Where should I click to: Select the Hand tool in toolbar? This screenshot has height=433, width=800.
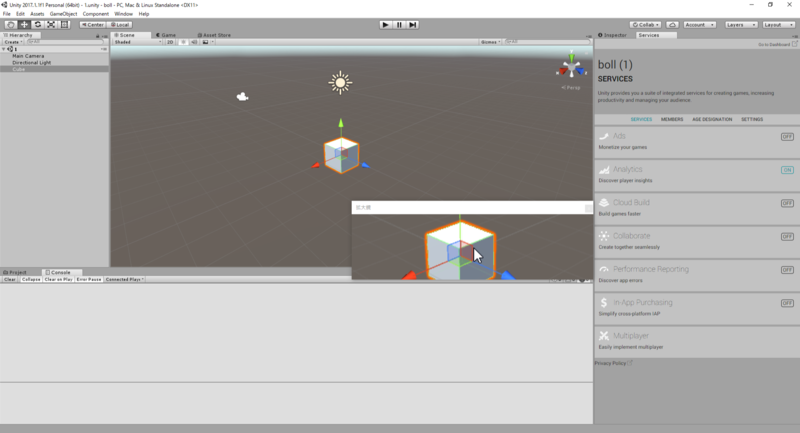pyautogui.click(x=10, y=24)
